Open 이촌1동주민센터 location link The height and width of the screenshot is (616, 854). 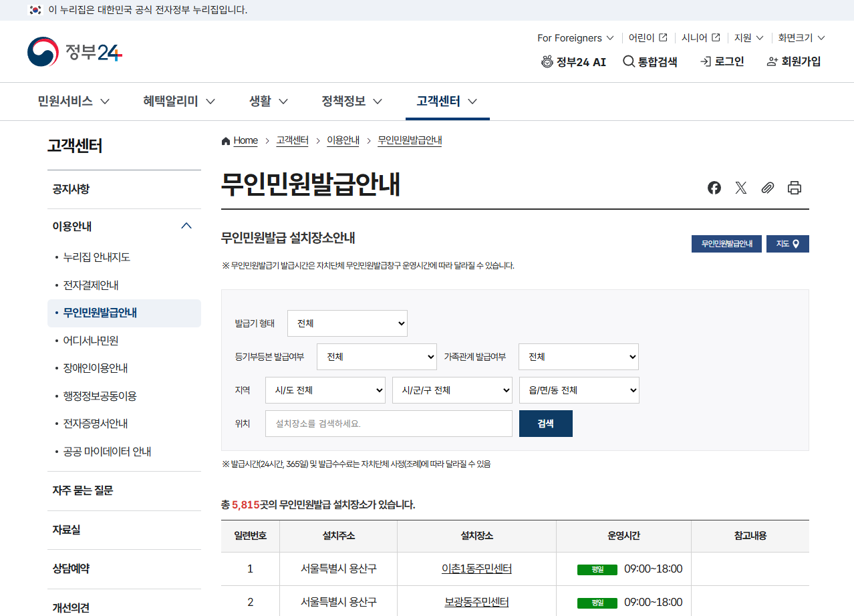[476, 569]
